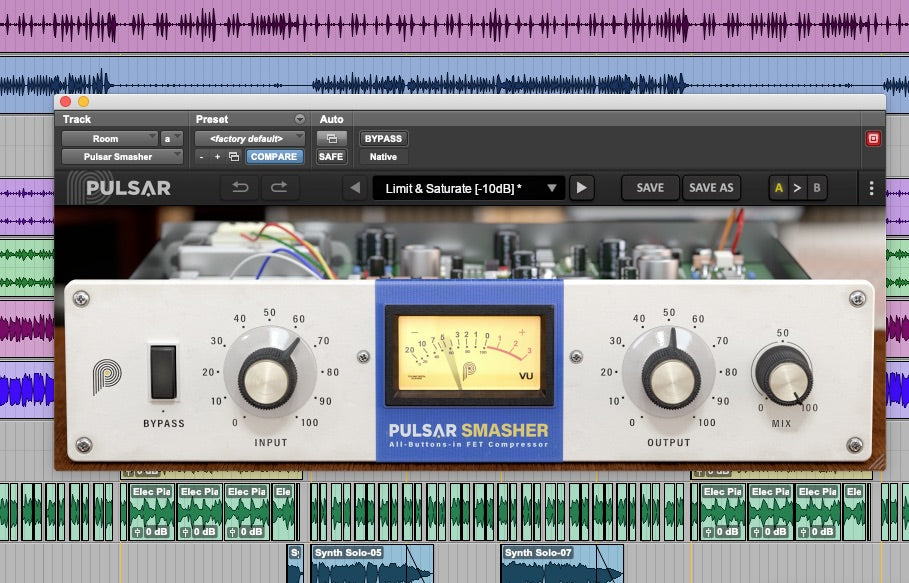Toggle automation SAFE mode
Viewport: 909px width, 583px height.
pyautogui.click(x=331, y=156)
